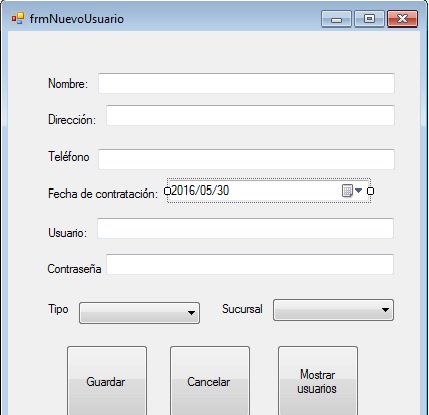Select the Fecha de contratación label
This screenshot has height=415, width=429.
coord(103,193)
